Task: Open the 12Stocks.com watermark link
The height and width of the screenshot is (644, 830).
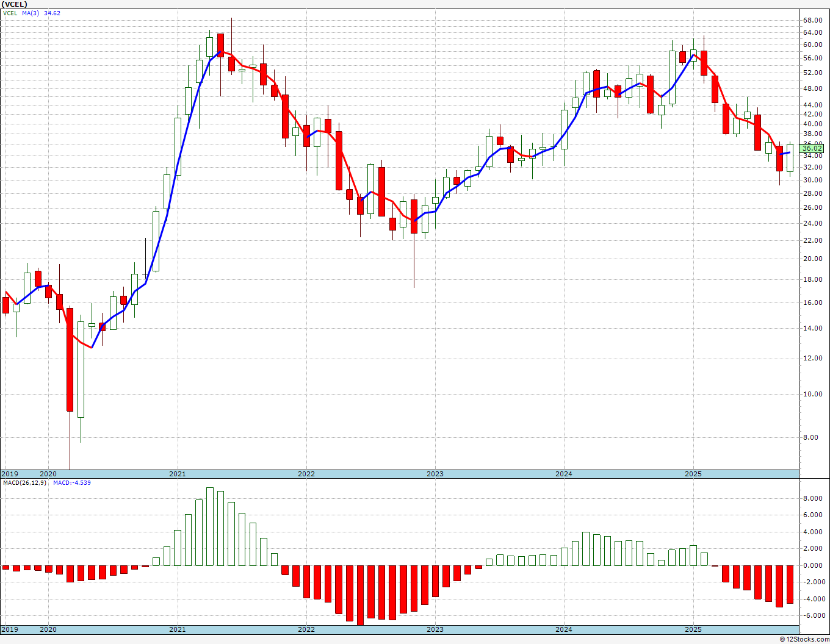Action: [x=803, y=639]
